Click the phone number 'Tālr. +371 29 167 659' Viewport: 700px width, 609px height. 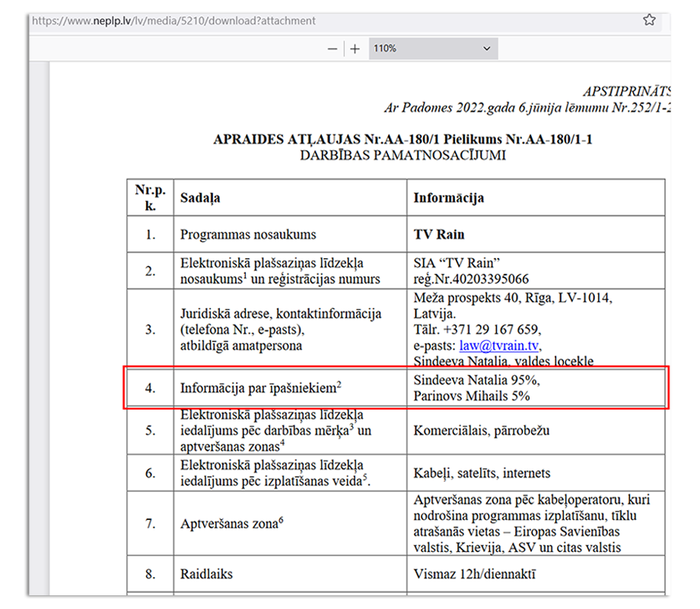tap(476, 330)
